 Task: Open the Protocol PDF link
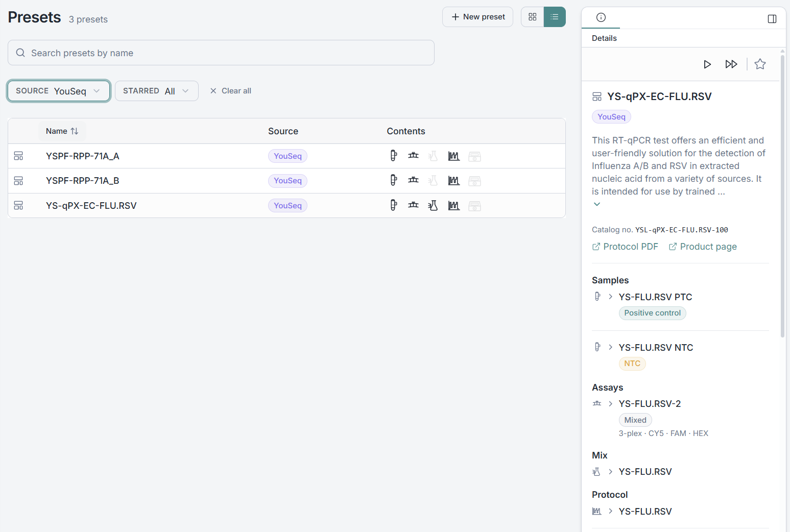tap(625, 247)
